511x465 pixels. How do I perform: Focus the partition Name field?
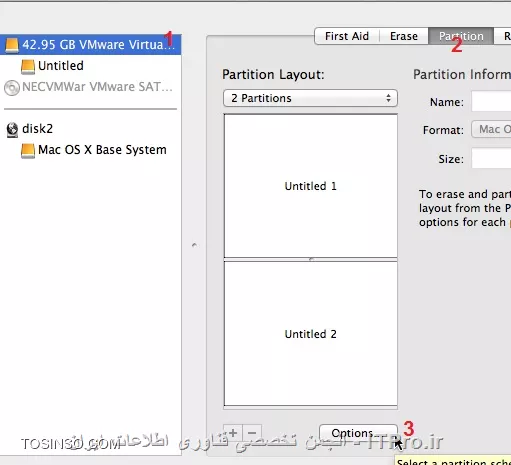pyautogui.click(x=491, y=102)
